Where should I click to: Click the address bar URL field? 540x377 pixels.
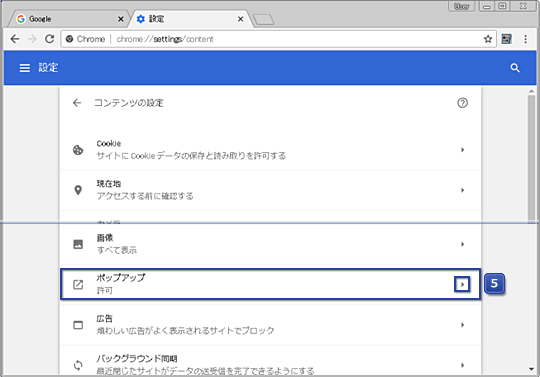pyautogui.click(x=279, y=39)
